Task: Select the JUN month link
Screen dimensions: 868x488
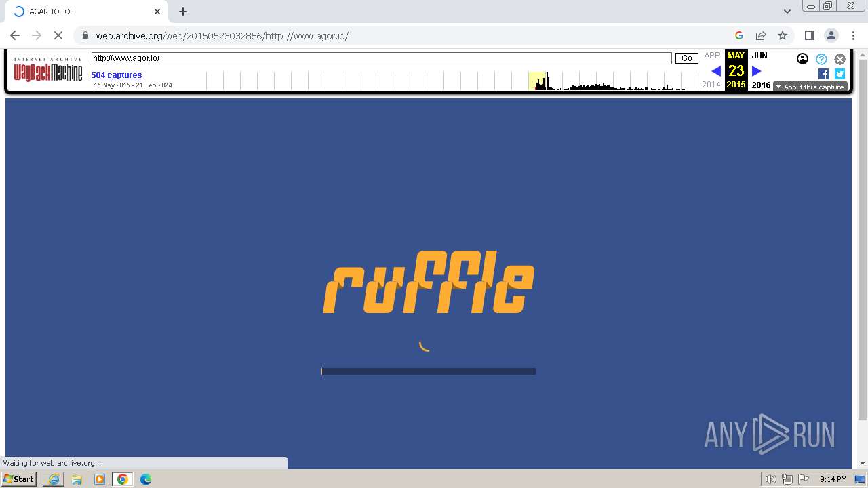Action: click(759, 56)
